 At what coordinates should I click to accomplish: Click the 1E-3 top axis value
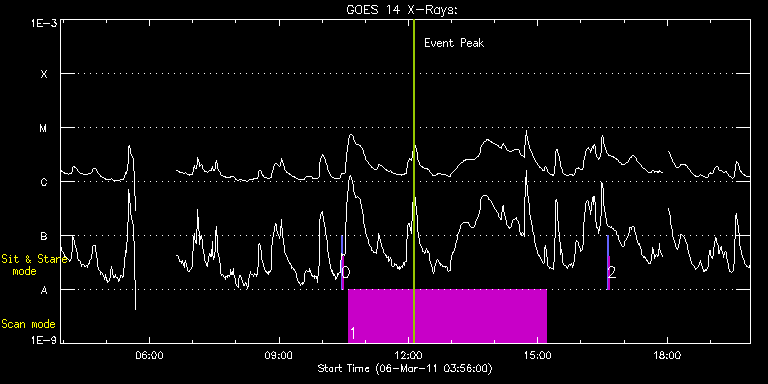coord(44,22)
